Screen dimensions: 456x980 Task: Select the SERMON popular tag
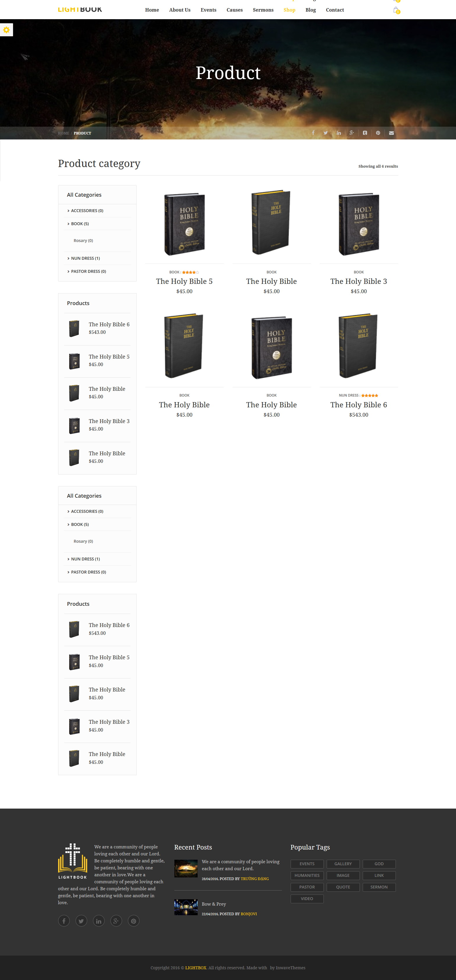point(379,887)
